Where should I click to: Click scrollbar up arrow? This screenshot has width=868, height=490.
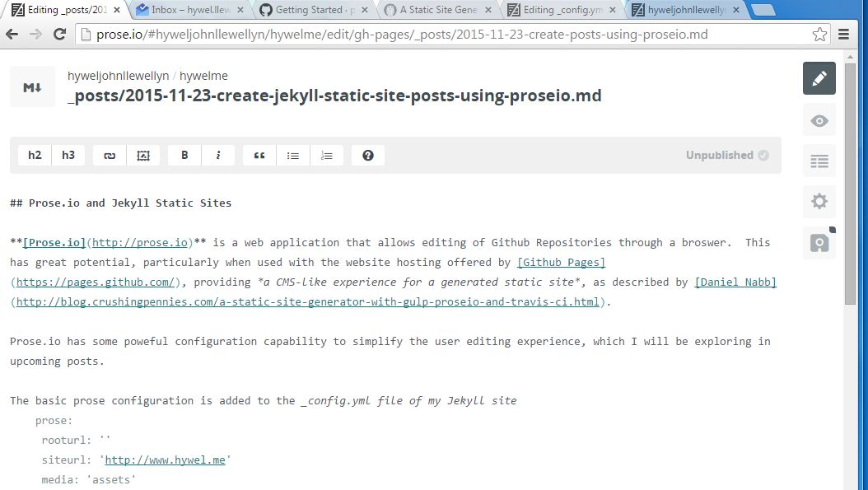(x=850, y=57)
